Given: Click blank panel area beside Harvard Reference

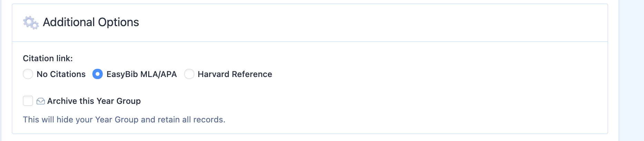Looking at the screenshot, I should click(438, 74).
